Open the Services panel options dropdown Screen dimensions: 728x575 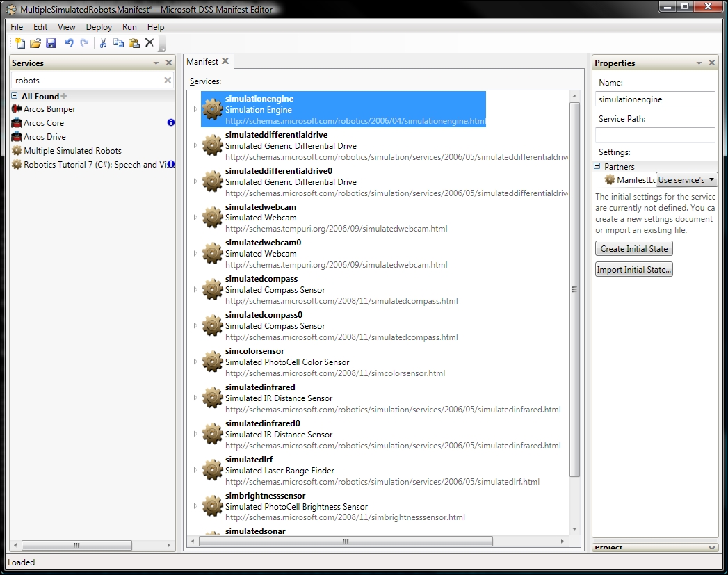[156, 63]
